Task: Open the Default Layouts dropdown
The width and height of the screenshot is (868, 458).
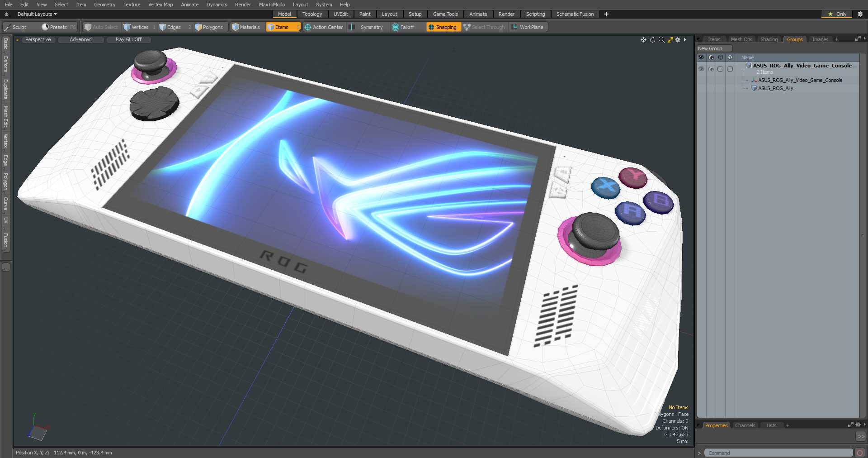Action: pyautogui.click(x=37, y=14)
